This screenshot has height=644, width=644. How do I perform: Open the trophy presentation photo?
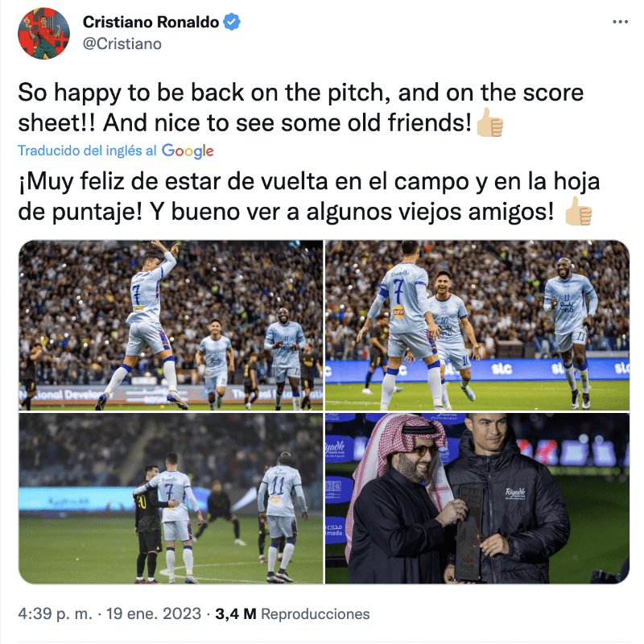pyautogui.click(x=477, y=498)
